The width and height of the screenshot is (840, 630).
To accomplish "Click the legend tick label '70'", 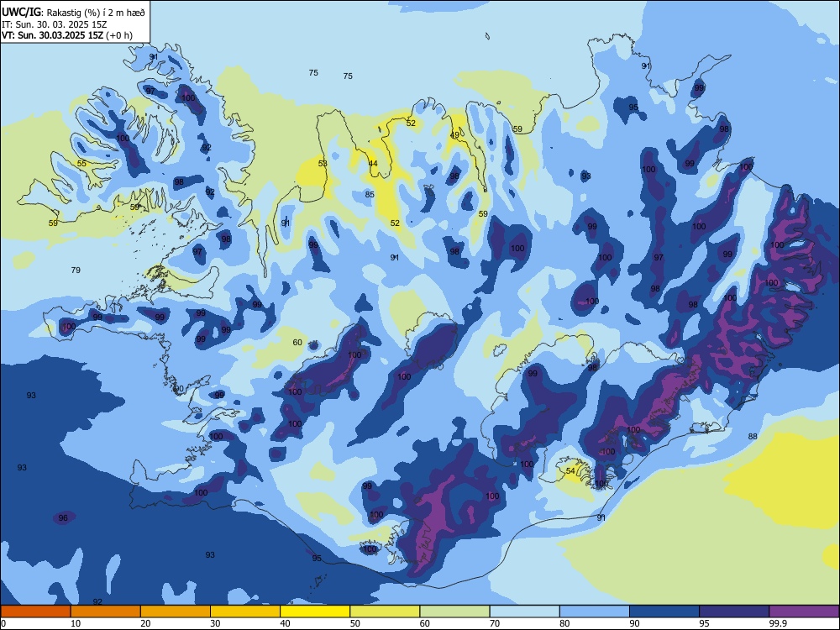I will (x=495, y=623).
